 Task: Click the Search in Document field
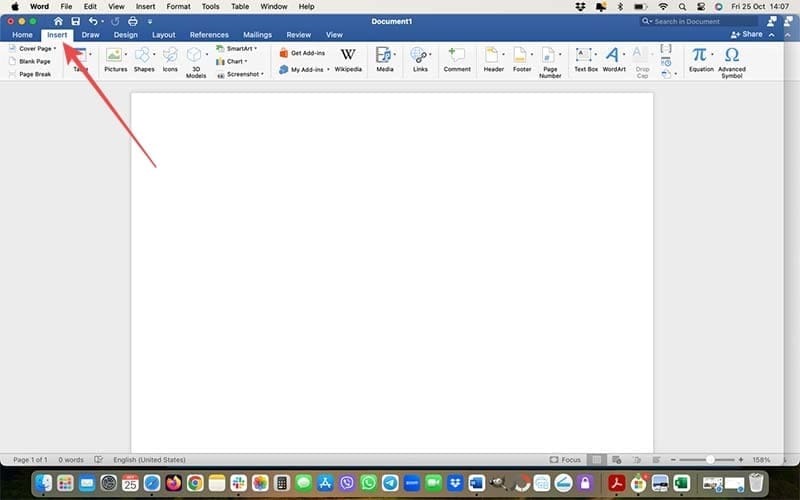pyautogui.click(x=698, y=21)
